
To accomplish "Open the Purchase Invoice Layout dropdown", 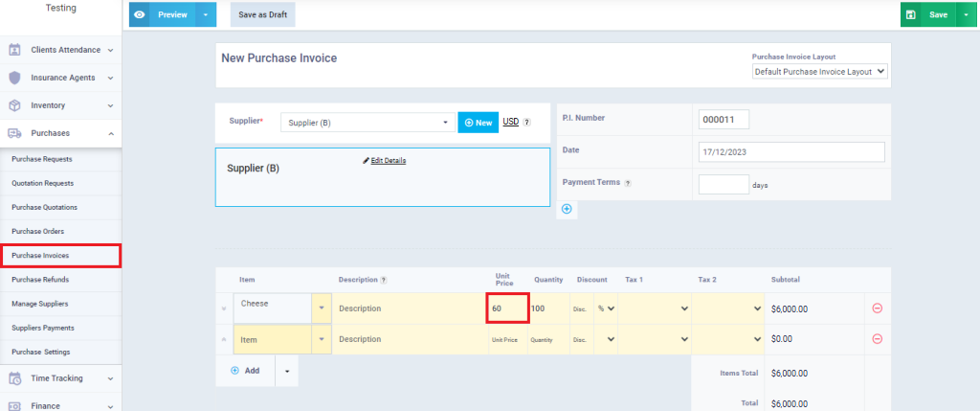I will point(820,72).
